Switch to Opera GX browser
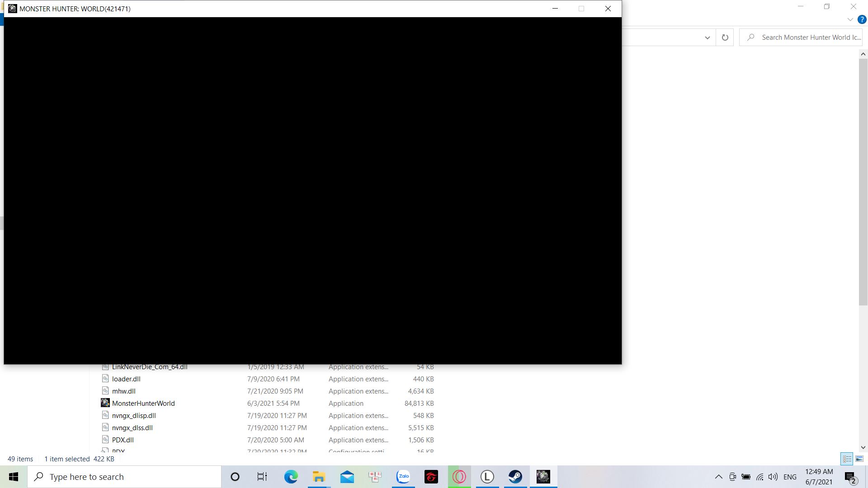The width and height of the screenshot is (868, 488). coord(459,477)
